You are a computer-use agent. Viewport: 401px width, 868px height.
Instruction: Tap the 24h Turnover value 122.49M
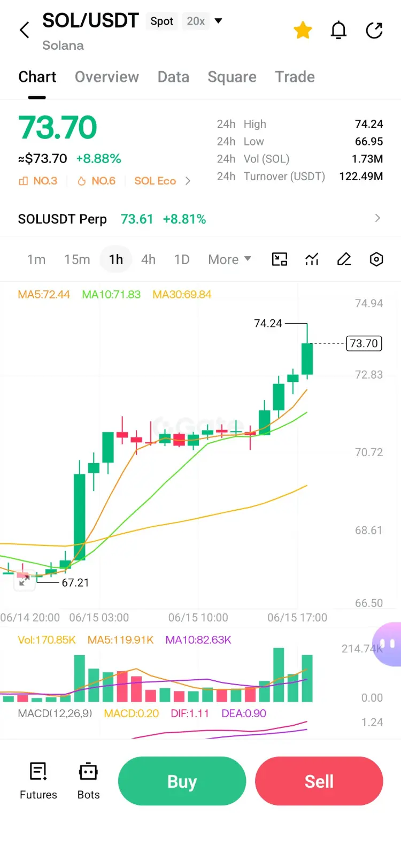click(361, 176)
